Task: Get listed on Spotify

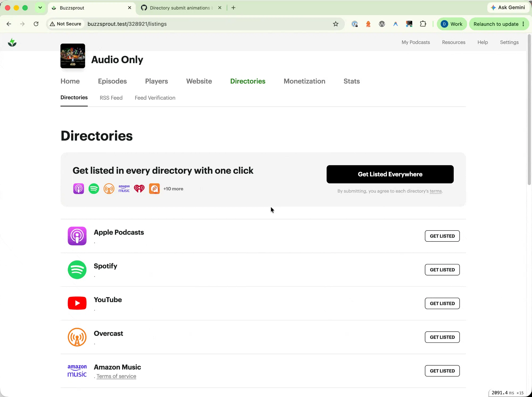Action: click(x=442, y=270)
